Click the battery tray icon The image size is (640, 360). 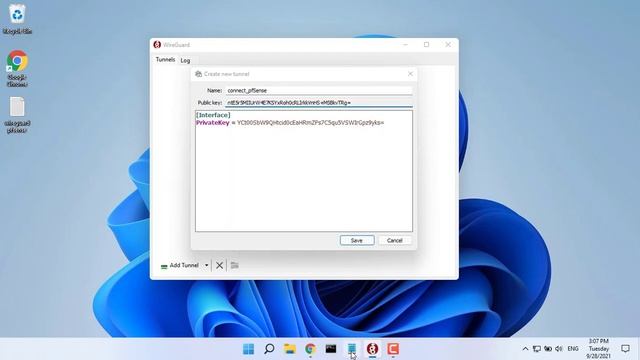tap(548, 349)
